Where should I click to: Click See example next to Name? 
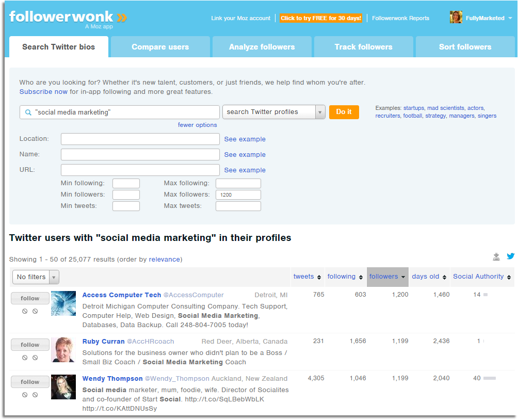pyautogui.click(x=245, y=155)
